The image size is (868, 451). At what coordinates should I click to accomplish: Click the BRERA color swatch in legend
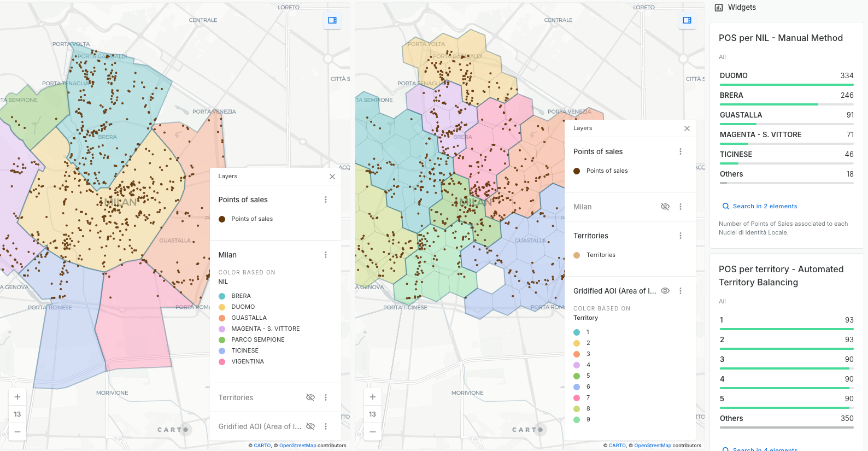[x=222, y=296]
